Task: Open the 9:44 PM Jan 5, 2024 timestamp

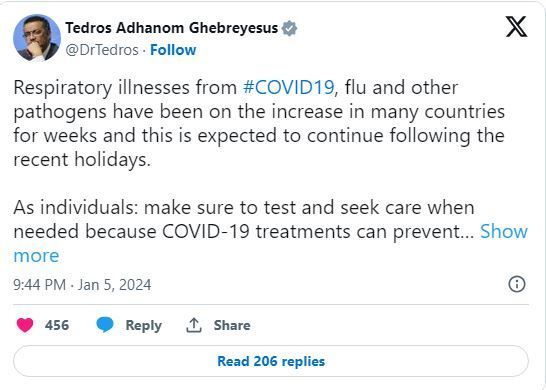Action: pyautogui.click(x=82, y=285)
